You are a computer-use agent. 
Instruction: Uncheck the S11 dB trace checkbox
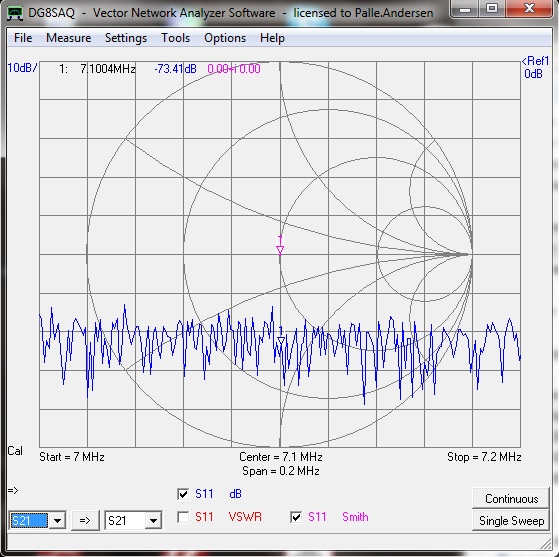183,494
